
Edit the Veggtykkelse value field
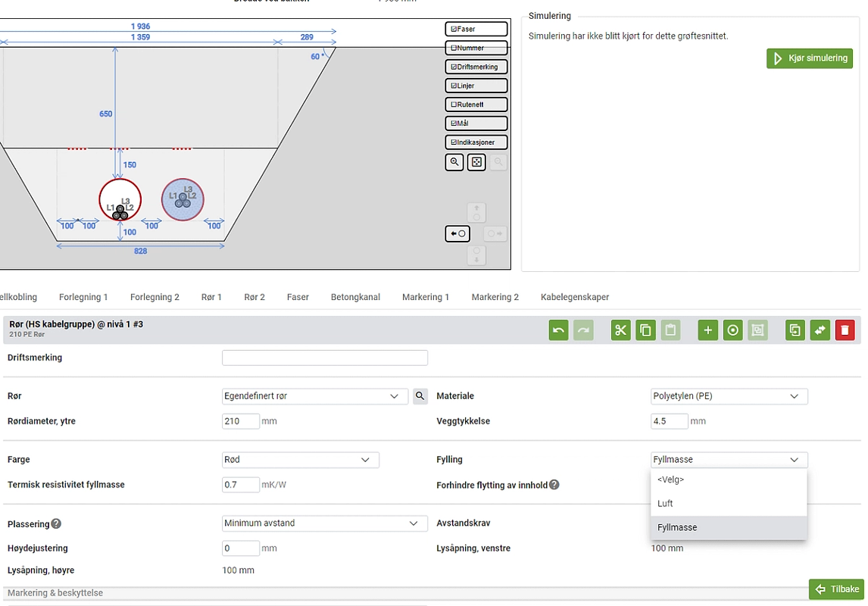pos(670,421)
